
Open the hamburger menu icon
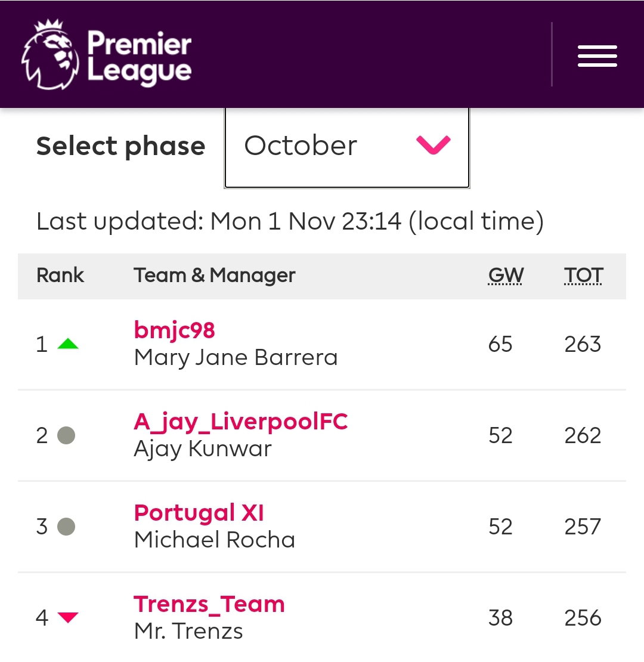(597, 55)
